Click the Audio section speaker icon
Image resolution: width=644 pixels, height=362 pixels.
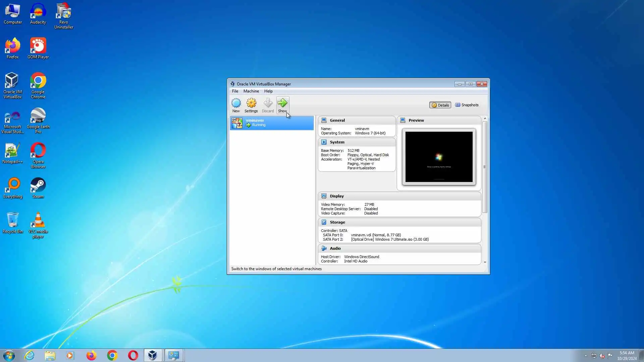[x=324, y=248]
